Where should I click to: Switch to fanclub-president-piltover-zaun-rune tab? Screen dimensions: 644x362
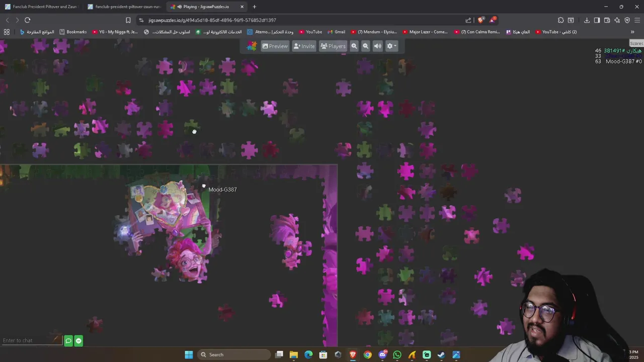point(124,7)
